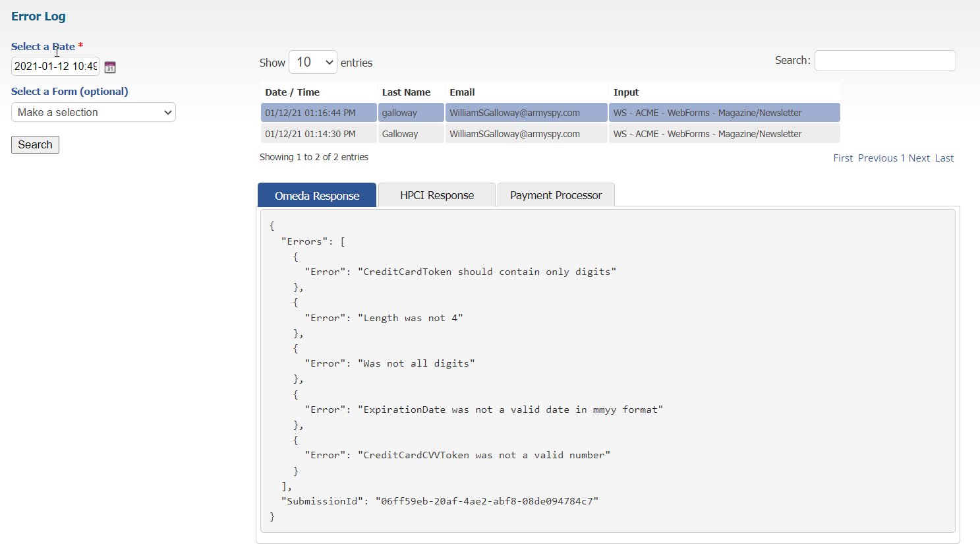The height and width of the screenshot is (544, 980).
Task: Switch to the HPCI Response tab
Action: click(437, 195)
